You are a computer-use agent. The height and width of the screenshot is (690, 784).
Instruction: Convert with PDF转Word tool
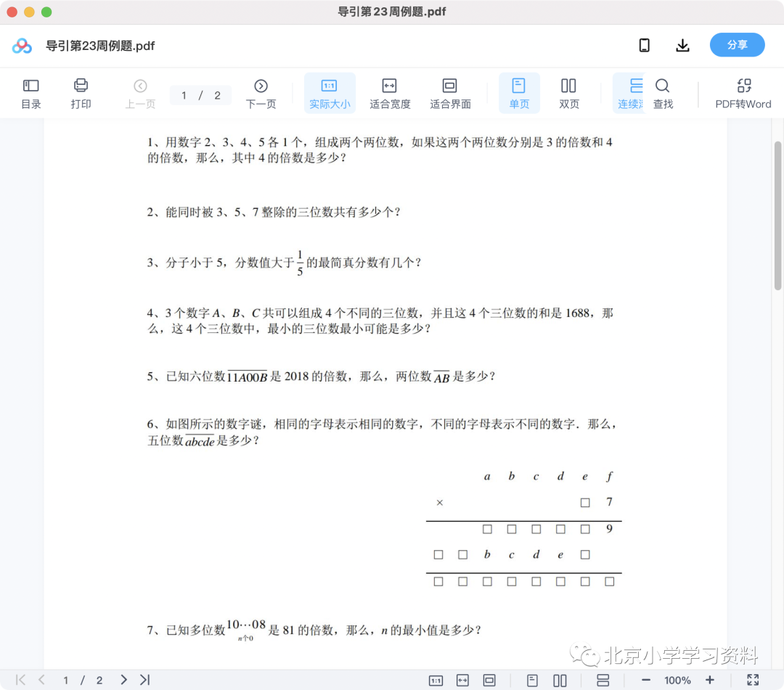(x=743, y=94)
